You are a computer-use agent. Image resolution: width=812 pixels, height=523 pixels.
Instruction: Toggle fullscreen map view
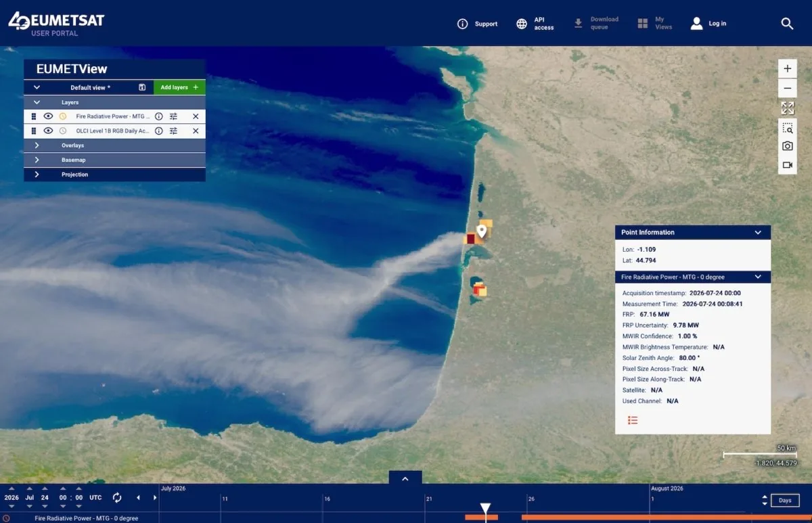point(787,108)
